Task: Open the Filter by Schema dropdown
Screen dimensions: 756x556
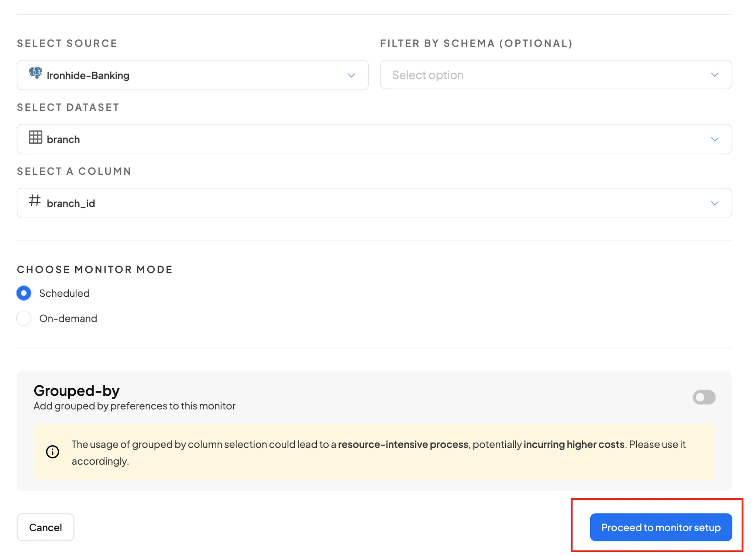Action: [x=556, y=75]
